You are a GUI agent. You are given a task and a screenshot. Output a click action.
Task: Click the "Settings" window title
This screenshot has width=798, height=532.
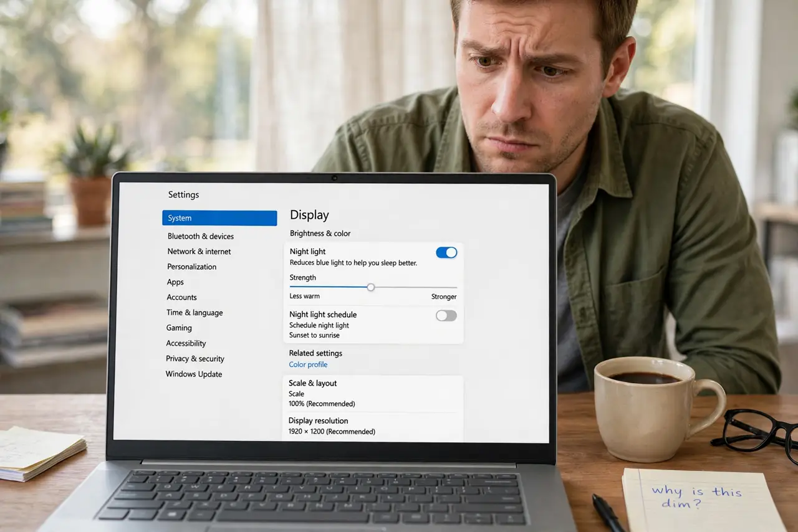coord(184,195)
